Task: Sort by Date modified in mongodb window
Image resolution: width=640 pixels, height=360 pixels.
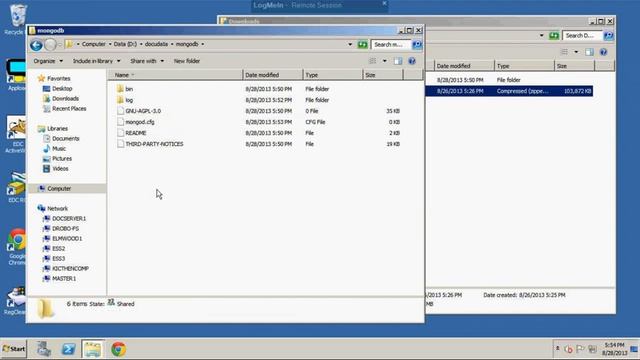Action: pyautogui.click(x=273, y=75)
